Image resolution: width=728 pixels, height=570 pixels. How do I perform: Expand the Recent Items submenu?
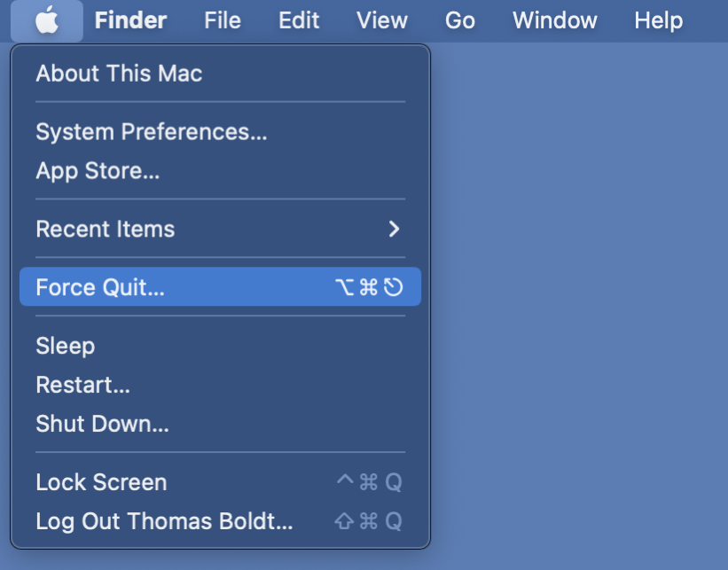click(x=220, y=229)
